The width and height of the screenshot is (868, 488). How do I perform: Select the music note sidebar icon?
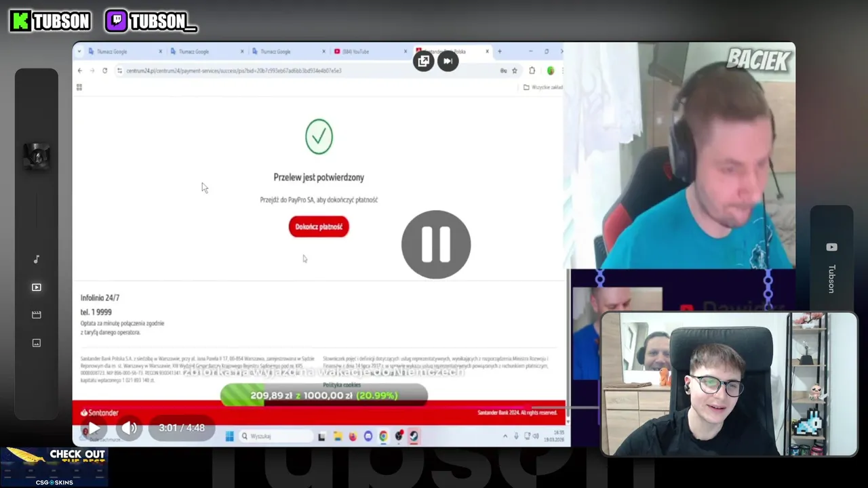coord(37,260)
